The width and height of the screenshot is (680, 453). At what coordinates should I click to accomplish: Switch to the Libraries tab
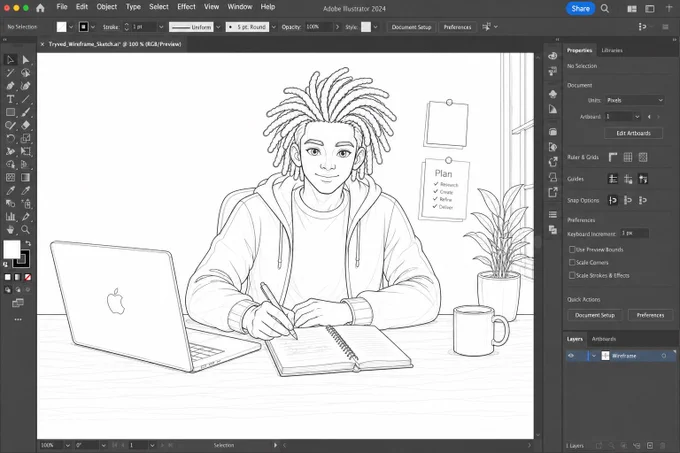(x=612, y=50)
